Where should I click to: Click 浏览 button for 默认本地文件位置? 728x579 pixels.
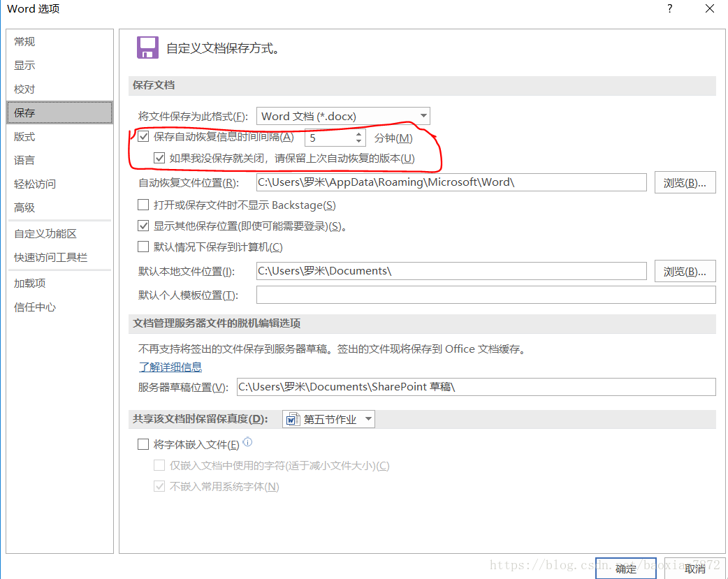click(x=685, y=271)
